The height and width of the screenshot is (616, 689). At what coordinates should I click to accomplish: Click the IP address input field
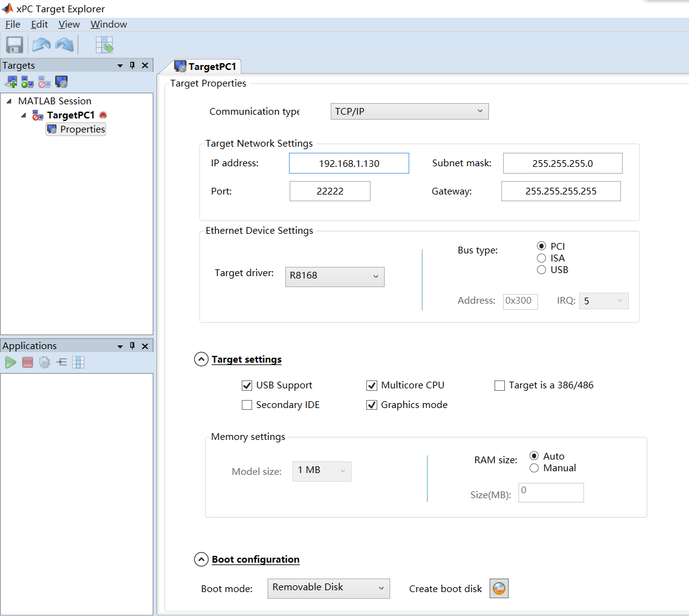click(x=349, y=163)
